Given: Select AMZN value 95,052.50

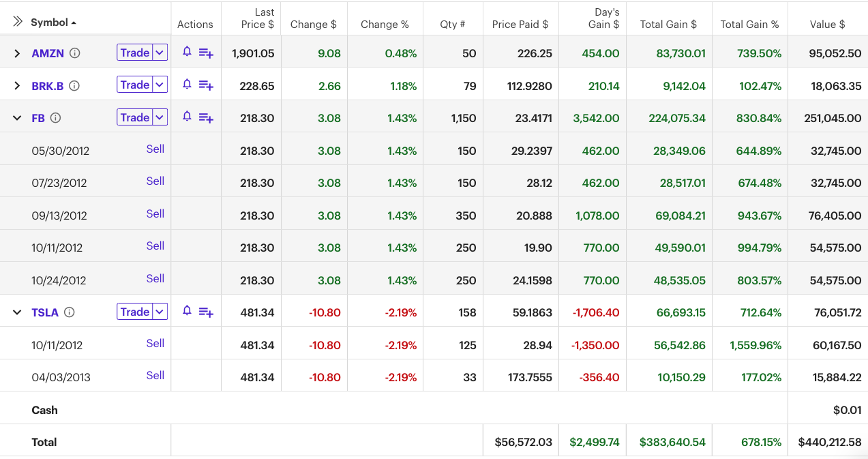Looking at the screenshot, I should point(835,53).
